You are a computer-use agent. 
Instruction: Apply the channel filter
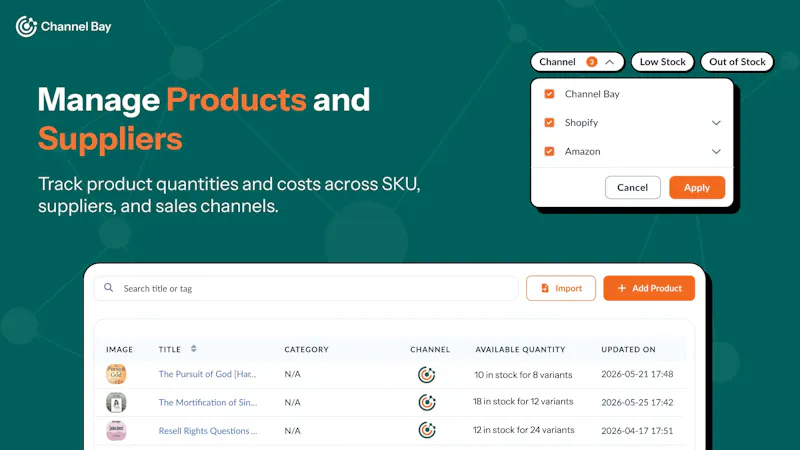click(x=696, y=187)
